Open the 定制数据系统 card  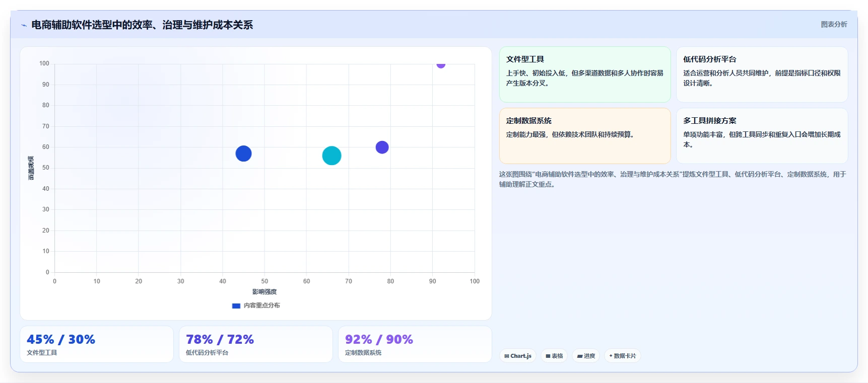pos(585,136)
